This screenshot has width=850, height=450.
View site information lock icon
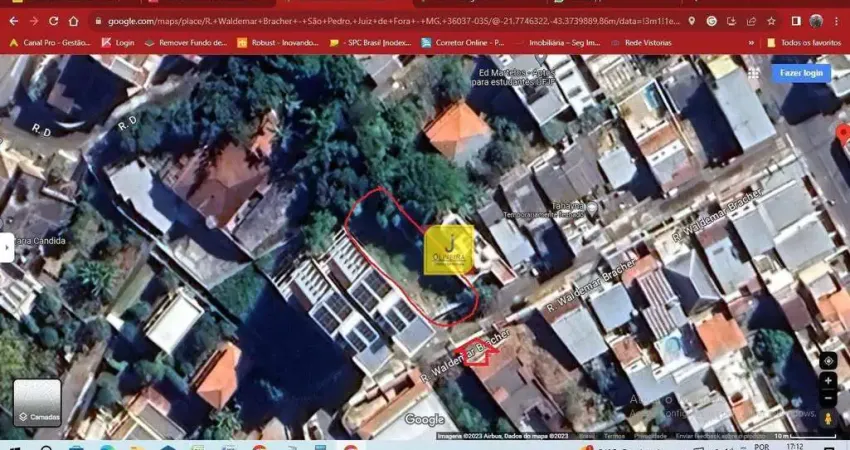point(98,21)
